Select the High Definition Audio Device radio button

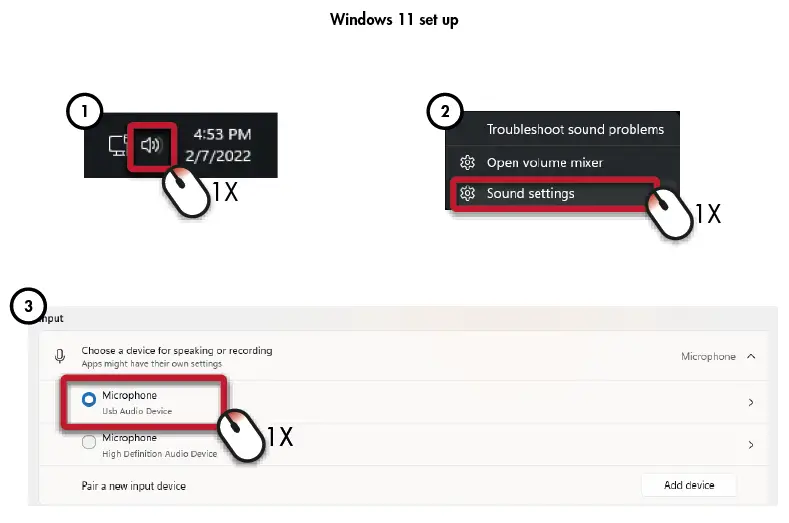point(88,443)
